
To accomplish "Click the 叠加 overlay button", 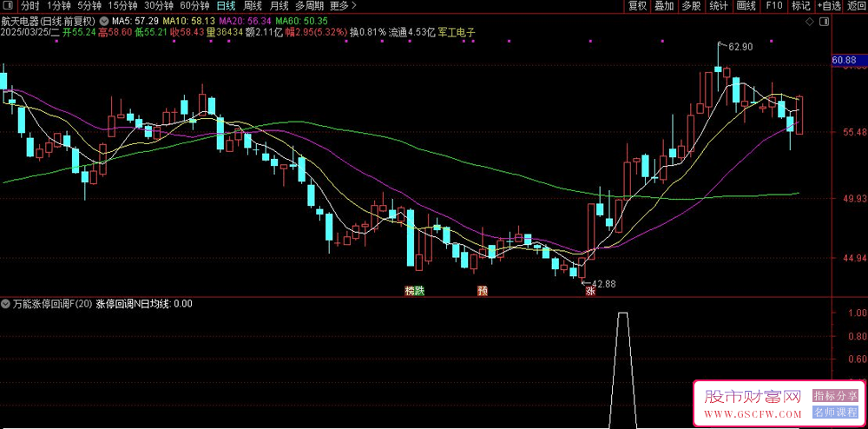I will 664,6.
